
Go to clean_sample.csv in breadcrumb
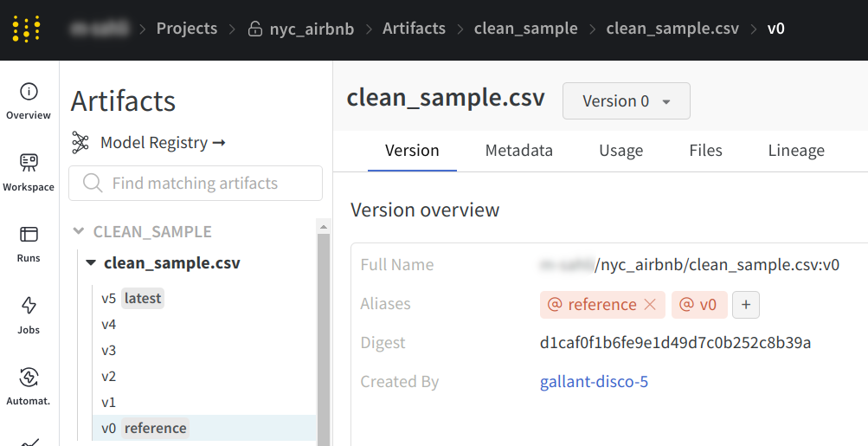[x=672, y=29]
